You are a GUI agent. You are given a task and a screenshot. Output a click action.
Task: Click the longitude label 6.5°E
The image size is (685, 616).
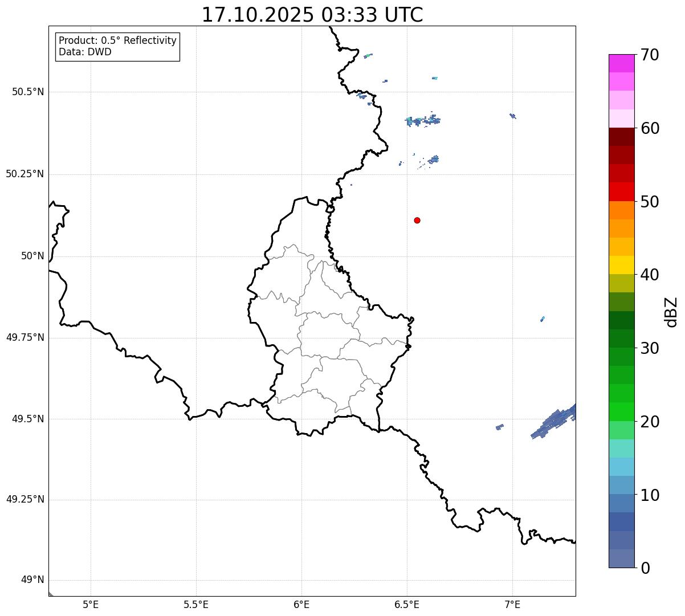tap(407, 604)
